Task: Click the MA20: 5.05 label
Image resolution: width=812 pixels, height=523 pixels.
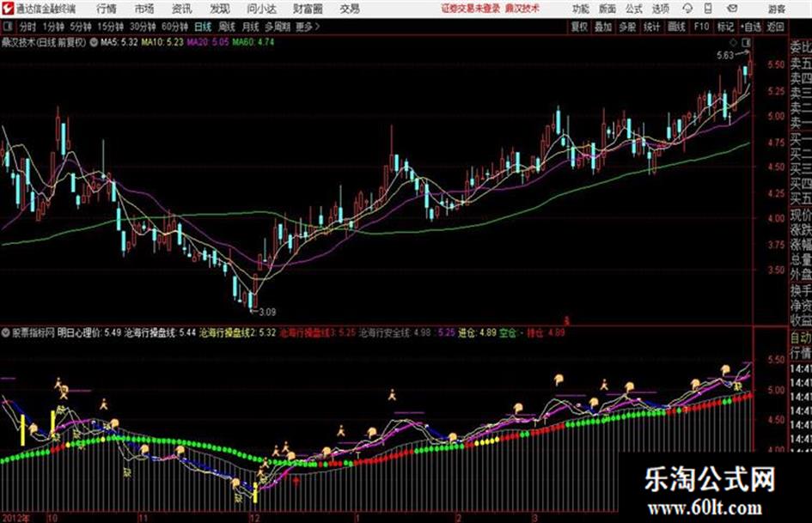Action: (x=208, y=42)
